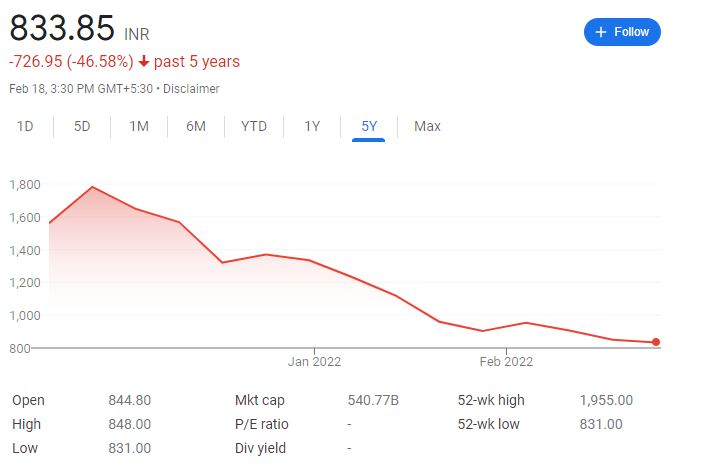Click the Jan 2022 axis label
The height and width of the screenshot is (466, 723).
(x=314, y=361)
